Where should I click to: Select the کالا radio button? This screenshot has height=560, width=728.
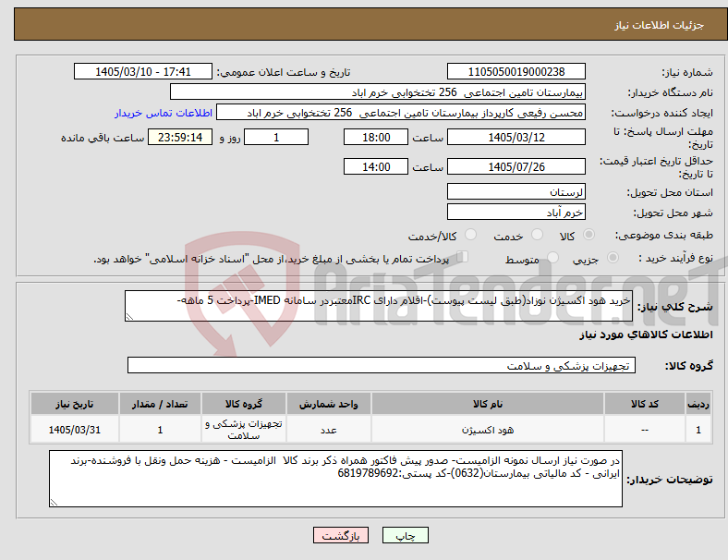(x=588, y=235)
